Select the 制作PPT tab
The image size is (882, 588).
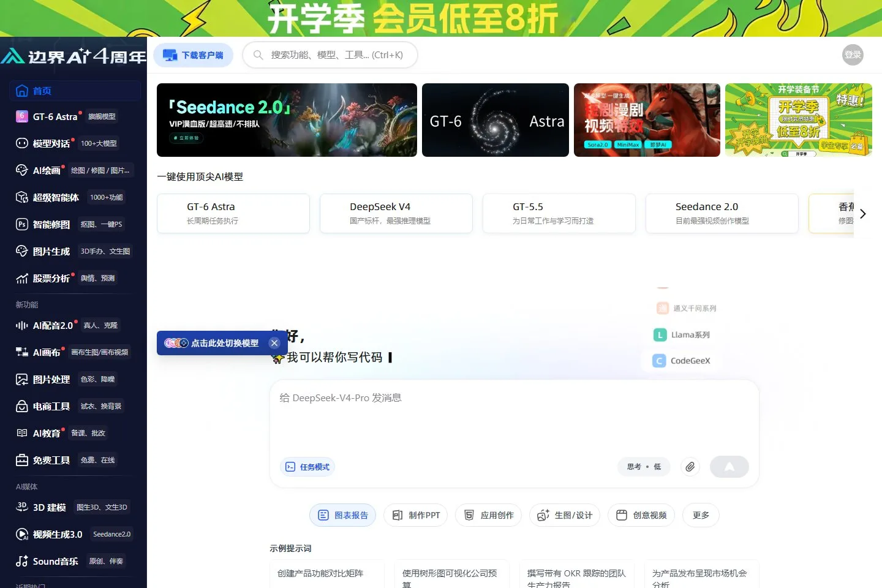point(416,515)
